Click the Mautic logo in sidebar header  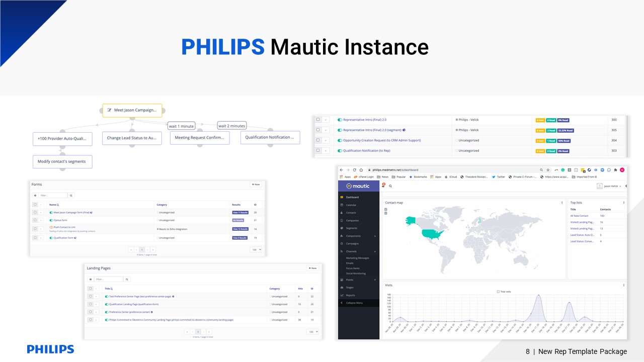[x=358, y=186]
